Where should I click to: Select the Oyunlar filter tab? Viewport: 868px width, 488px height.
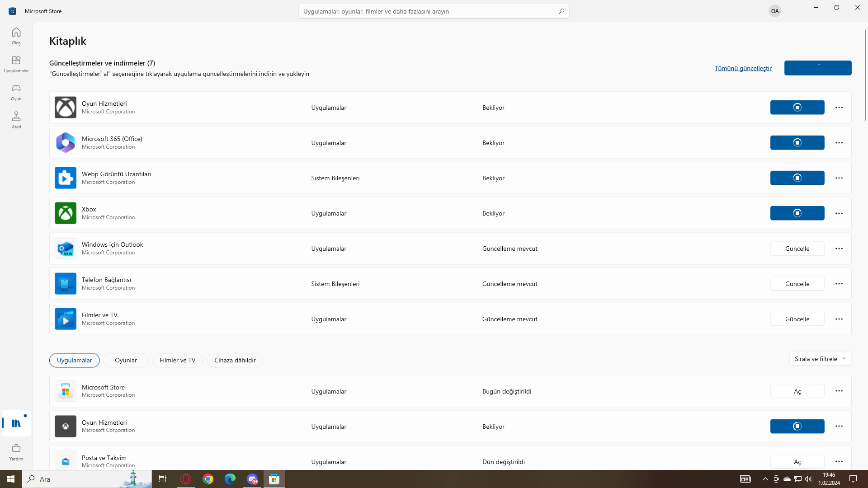click(x=126, y=360)
